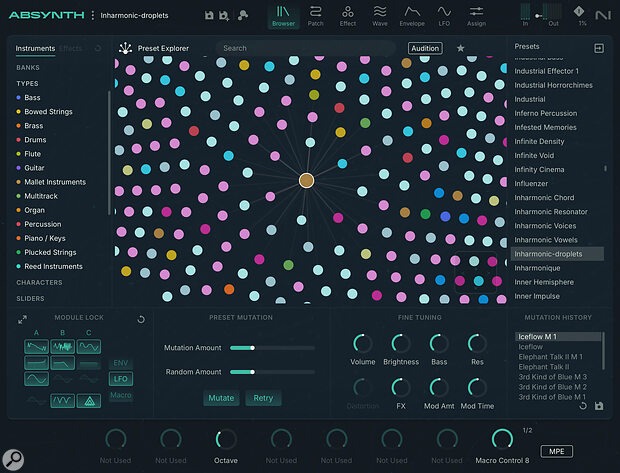Toggle oscillator A module lock
620x473 pixels.
(x=36, y=347)
